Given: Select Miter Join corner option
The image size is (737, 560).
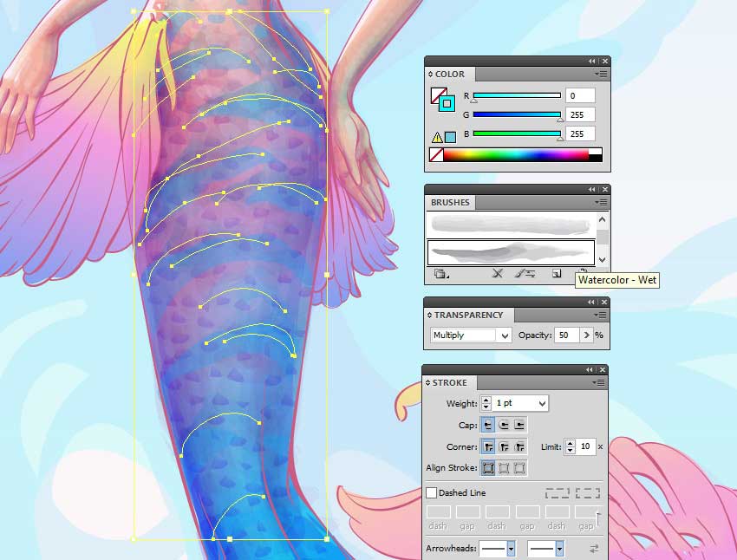Looking at the screenshot, I should pyautogui.click(x=488, y=446).
